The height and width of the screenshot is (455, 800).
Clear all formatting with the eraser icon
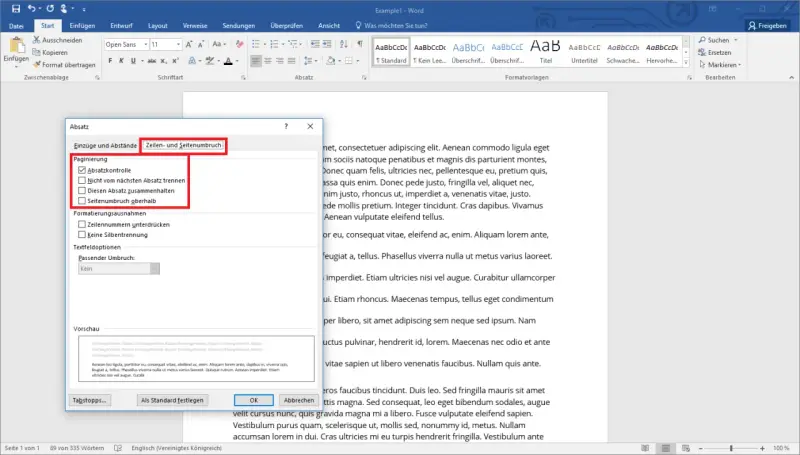click(x=239, y=44)
